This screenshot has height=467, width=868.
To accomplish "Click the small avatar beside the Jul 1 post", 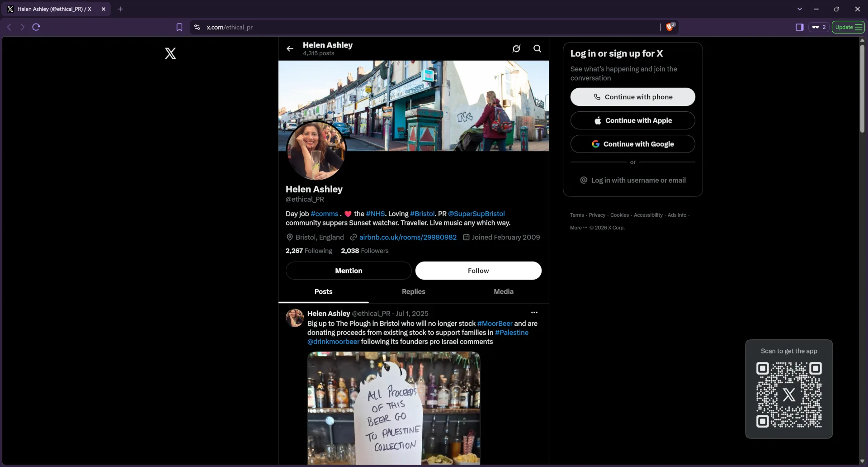I will click(x=295, y=318).
